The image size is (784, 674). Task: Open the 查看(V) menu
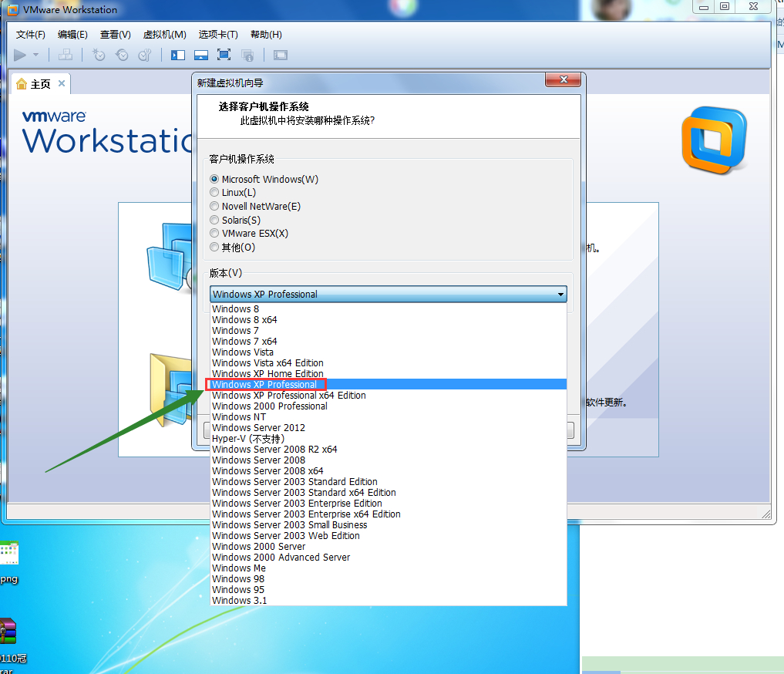pyautogui.click(x=116, y=35)
